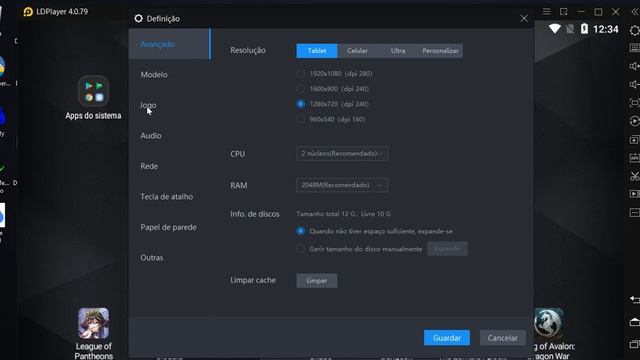Open the settings gear in the right toolbar
The image size is (640, 360).
coord(635,30)
